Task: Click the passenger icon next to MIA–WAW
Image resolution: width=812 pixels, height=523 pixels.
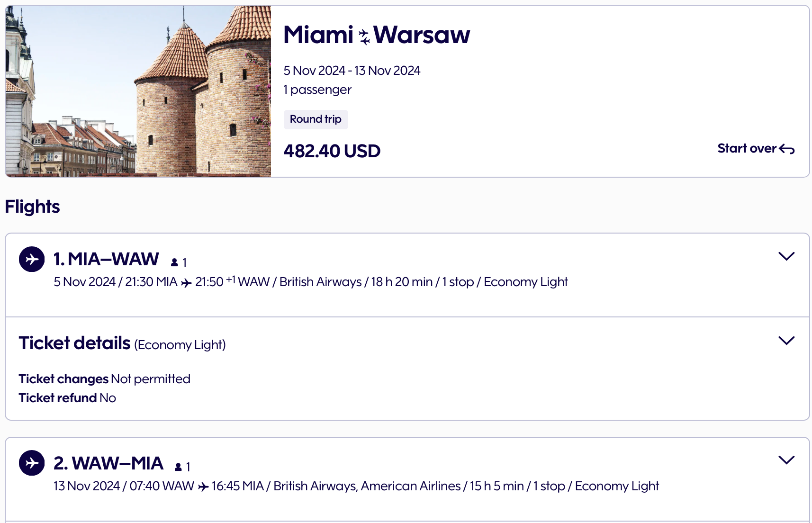Action: pos(174,262)
